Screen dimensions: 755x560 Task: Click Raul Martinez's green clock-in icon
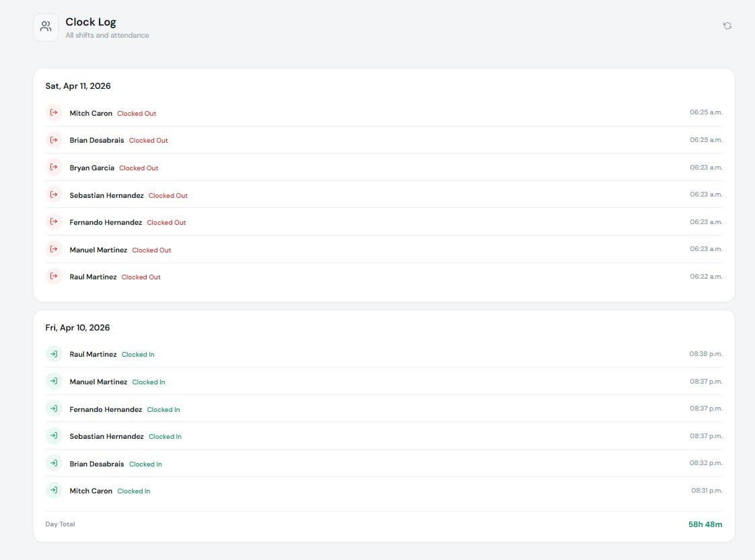[x=54, y=354]
